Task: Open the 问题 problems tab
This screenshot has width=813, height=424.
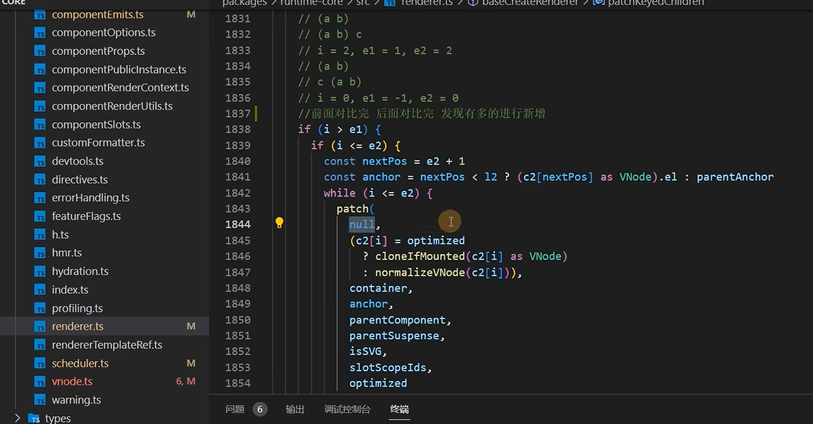Action: 235,409
